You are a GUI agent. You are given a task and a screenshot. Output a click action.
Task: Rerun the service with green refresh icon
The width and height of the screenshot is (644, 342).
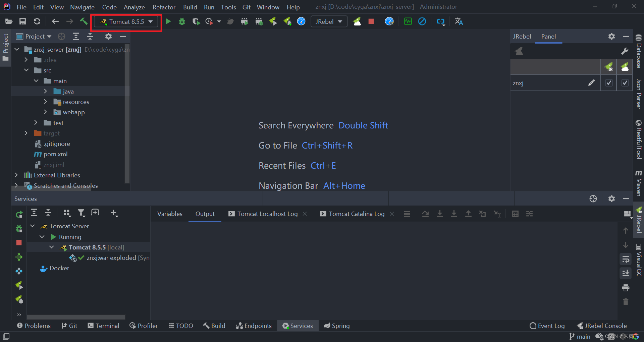(x=19, y=214)
